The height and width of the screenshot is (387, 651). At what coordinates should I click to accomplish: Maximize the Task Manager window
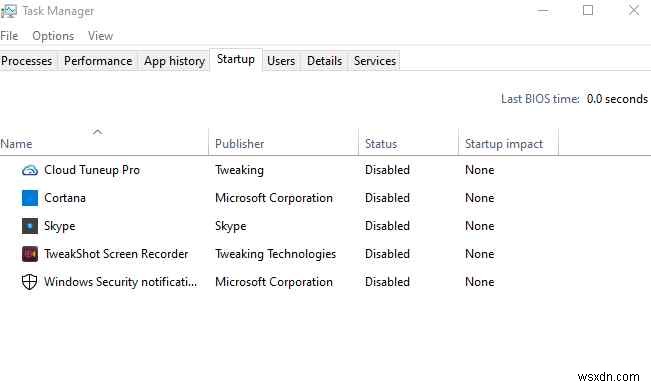coord(588,10)
